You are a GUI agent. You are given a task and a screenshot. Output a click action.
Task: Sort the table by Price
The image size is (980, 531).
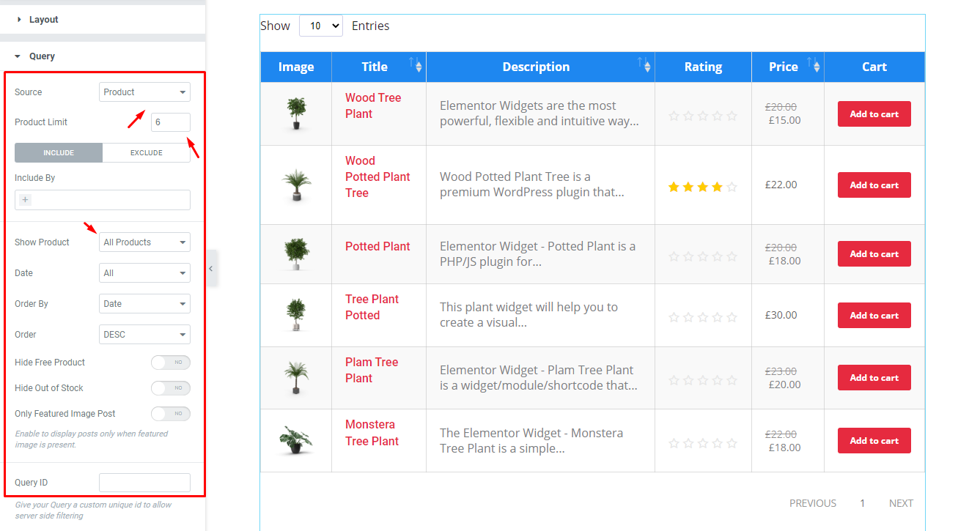click(812, 67)
